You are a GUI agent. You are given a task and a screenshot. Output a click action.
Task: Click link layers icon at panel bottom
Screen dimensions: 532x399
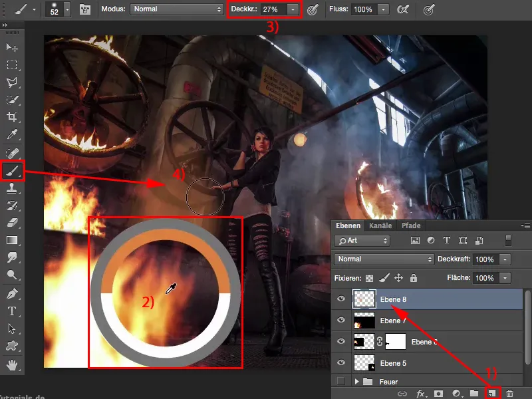pos(402,394)
